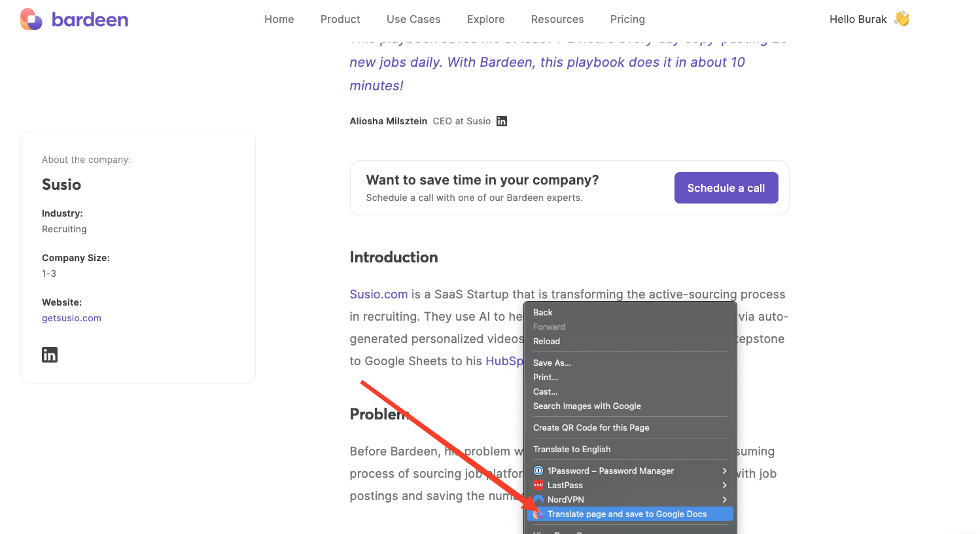Click the 1Password icon in the context menu
The width and height of the screenshot is (980, 534).
[x=538, y=471]
